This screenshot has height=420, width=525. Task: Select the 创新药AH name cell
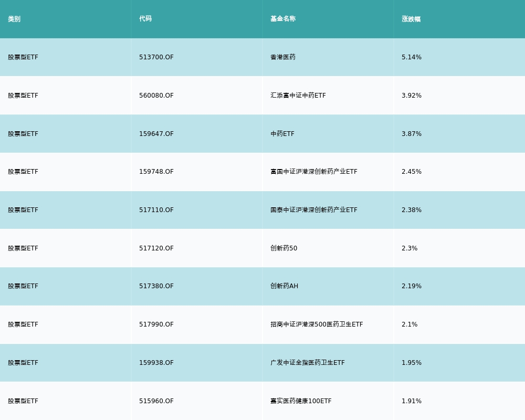[x=284, y=286]
